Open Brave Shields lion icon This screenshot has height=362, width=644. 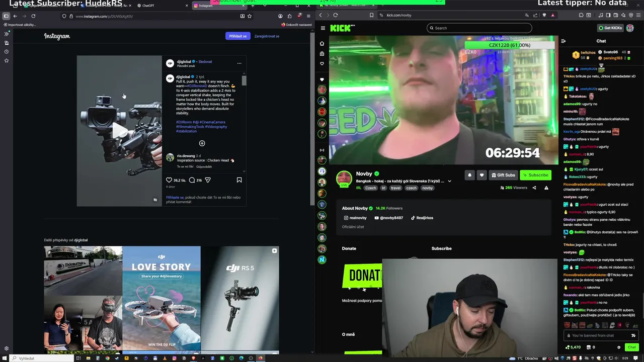click(x=544, y=15)
